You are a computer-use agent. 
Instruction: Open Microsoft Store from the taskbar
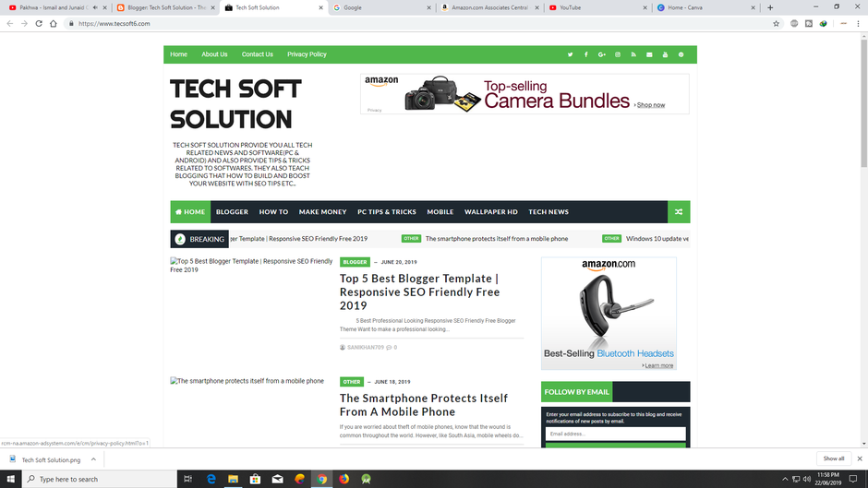255,479
